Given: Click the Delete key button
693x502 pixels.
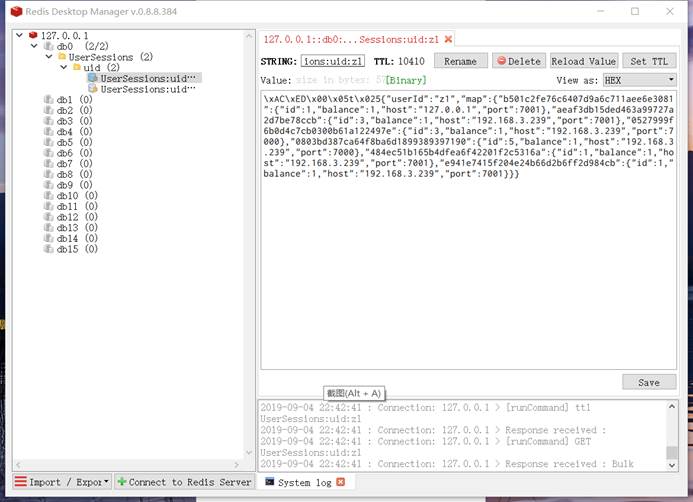Looking at the screenshot, I should point(519,61).
